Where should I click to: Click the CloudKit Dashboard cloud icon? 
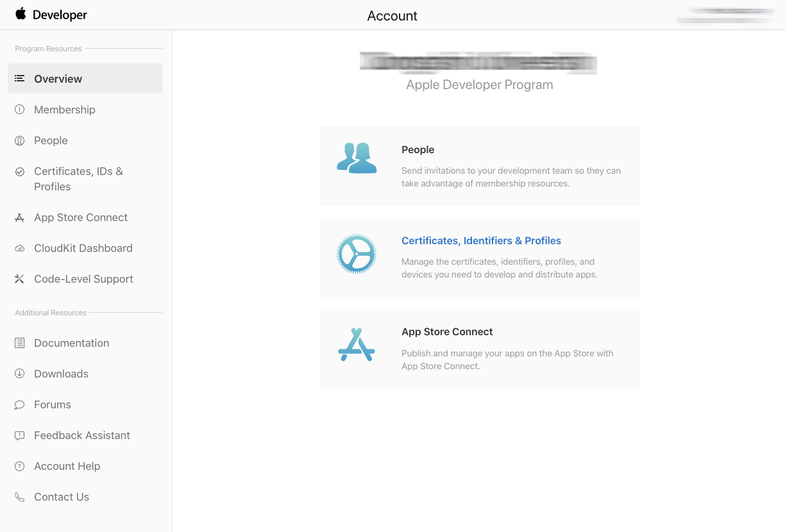20,248
